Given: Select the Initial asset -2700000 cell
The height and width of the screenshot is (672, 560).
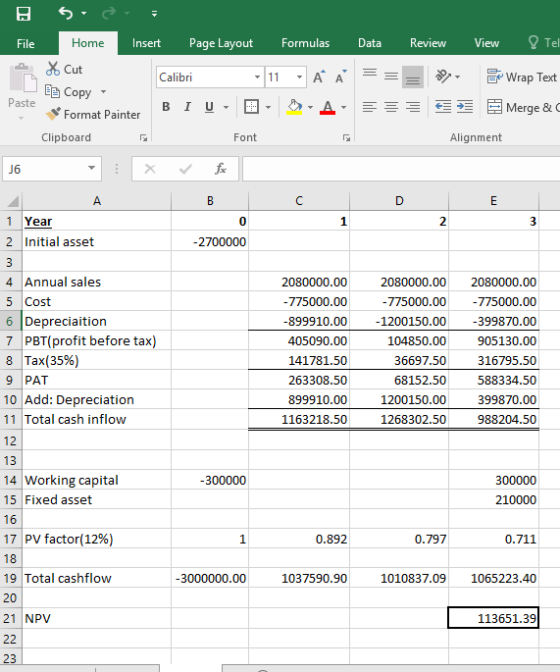Looking at the screenshot, I should (x=210, y=242).
